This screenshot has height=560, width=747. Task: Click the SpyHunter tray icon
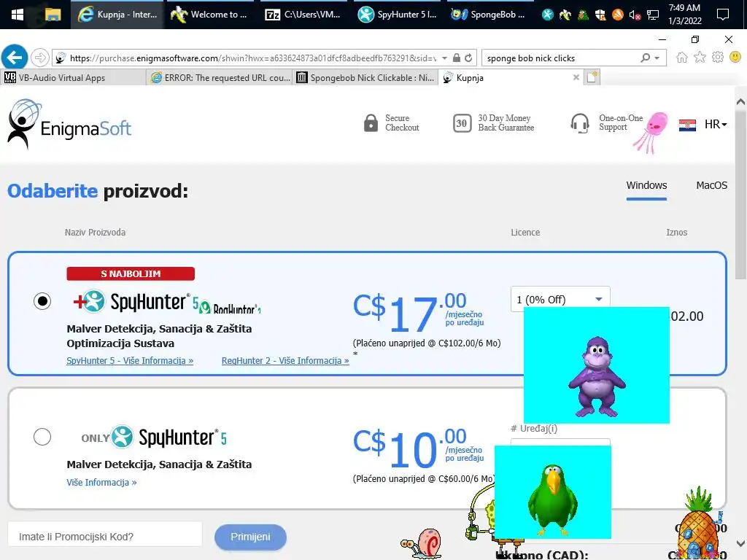coord(548,15)
